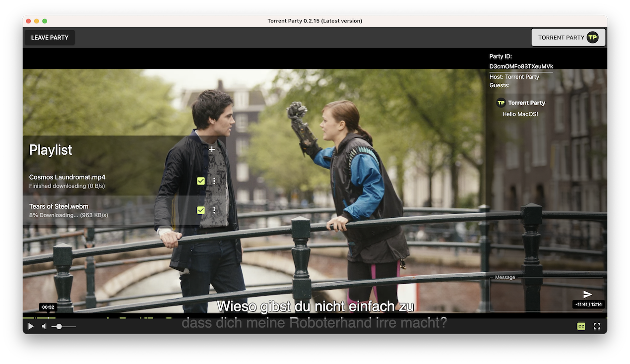
Task: Click the "Finished downloading (0 B/s)" status
Action: click(x=67, y=186)
